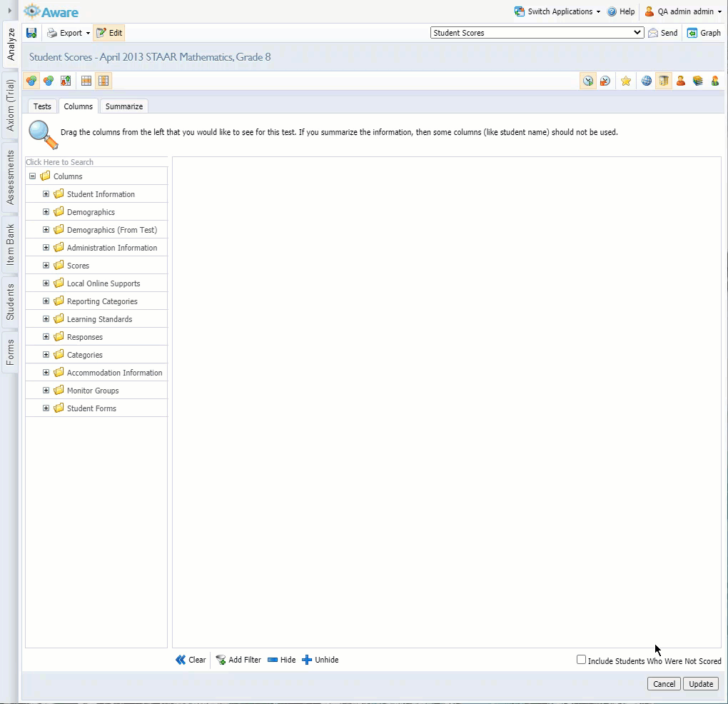Expand the Student Information folder
The width and height of the screenshot is (728, 704).
46,194
